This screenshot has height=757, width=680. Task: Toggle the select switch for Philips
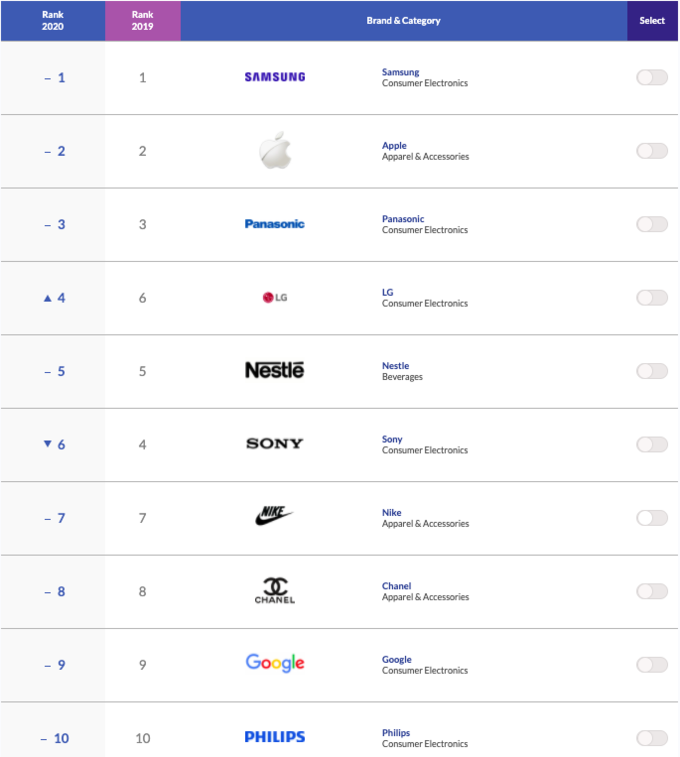652,738
